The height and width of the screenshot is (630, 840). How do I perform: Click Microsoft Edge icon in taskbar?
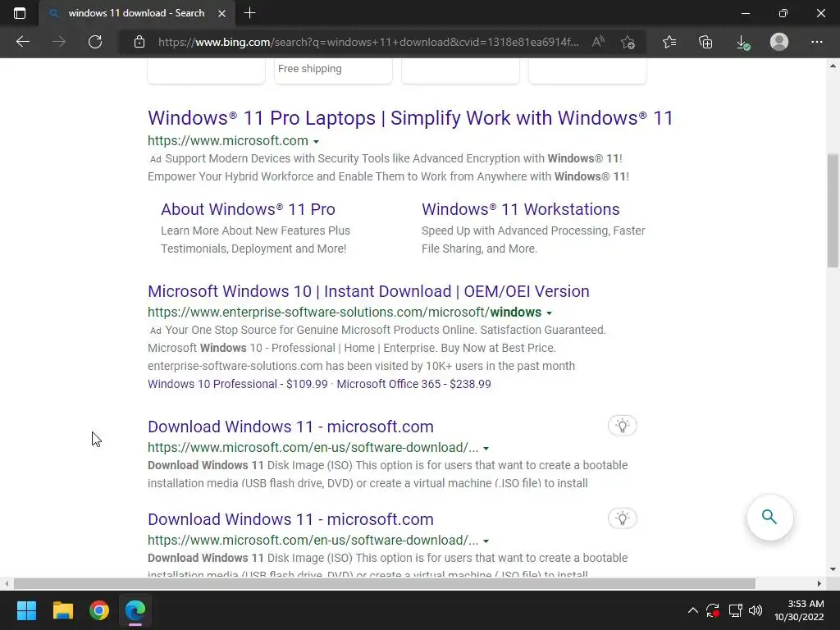click(135, 610)
